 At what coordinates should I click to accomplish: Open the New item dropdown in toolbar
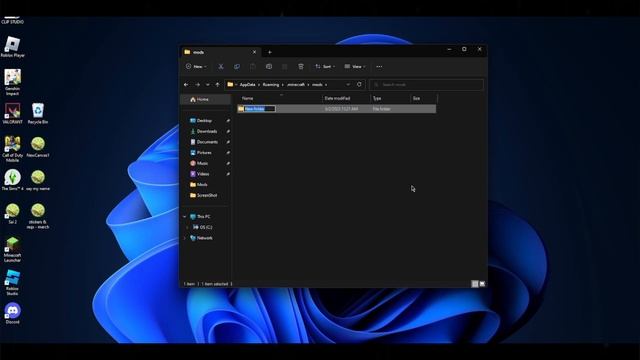pyautogui.click(x=196, y=67)
